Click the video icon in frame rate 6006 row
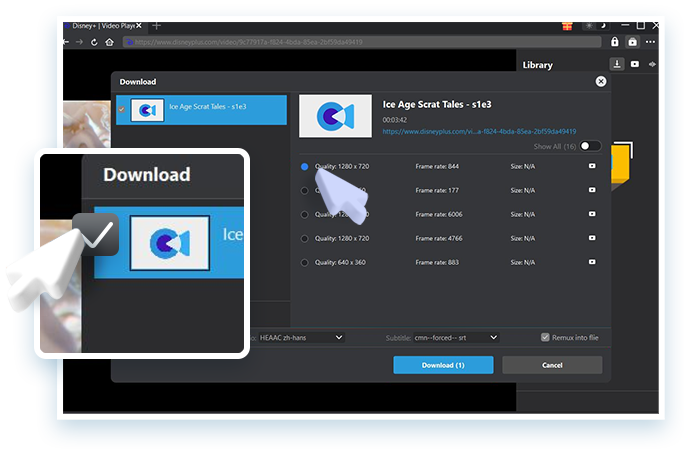684x449 pixels. [x=592, y=214]
